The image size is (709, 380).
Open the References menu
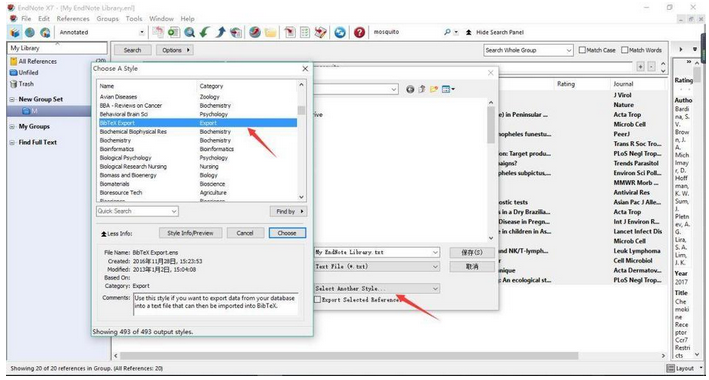click(x=73, y=19)
